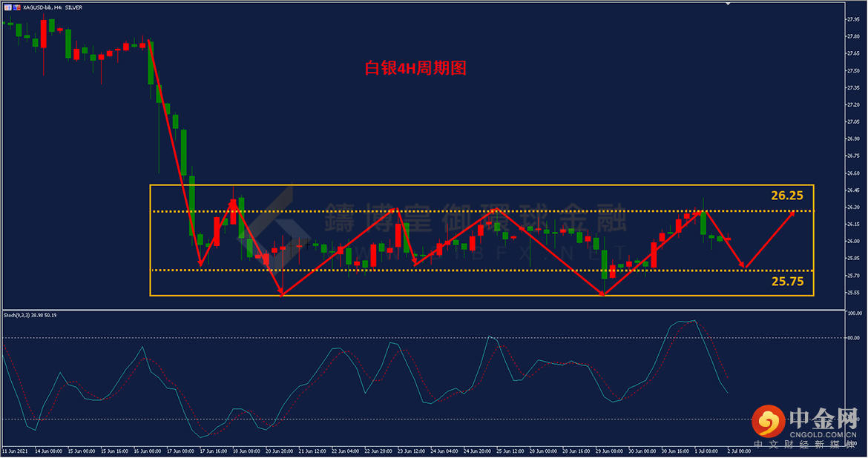Click the XAGUSD-bib, H4: SILVER chart title
The image size is (868, 458).
pyautogui.click(x=53, y=7)
